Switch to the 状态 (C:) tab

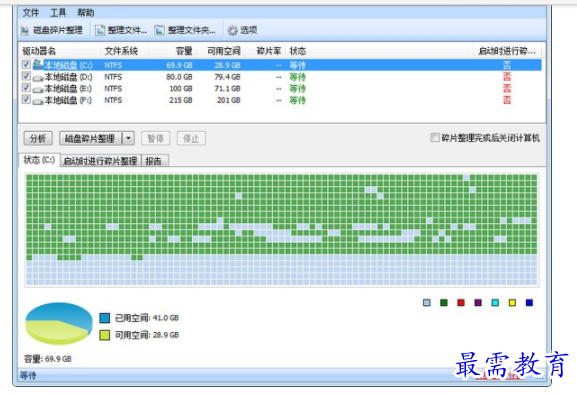point(39,160)
